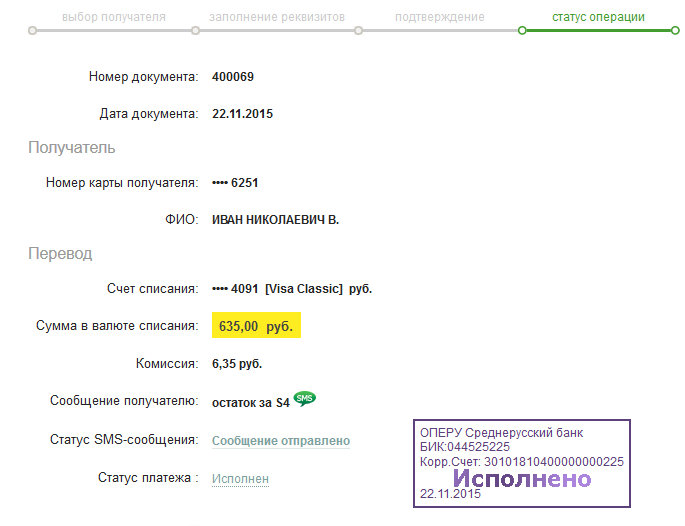Click the highlighted amount '635,00 руб.'
The height and width of the screenshot is (526, 685).
point(256,325)
